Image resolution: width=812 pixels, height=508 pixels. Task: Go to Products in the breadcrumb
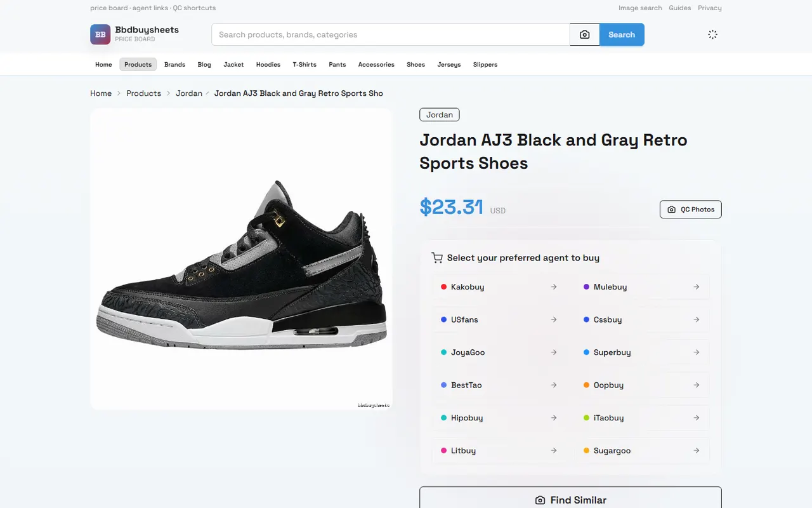(144, 93)
